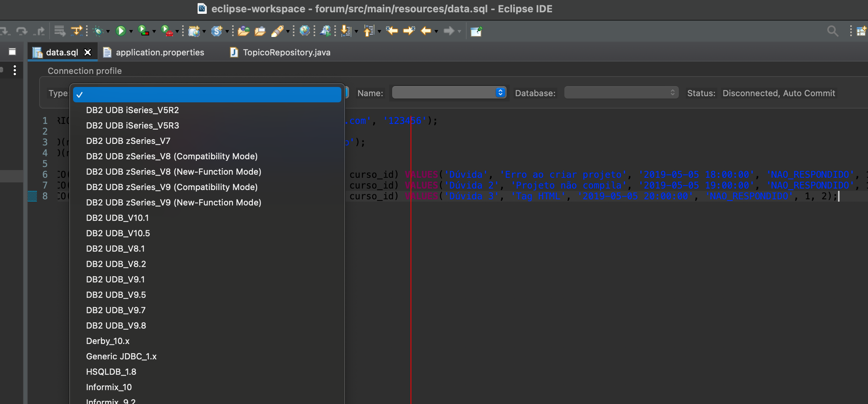868x404 pixels.
Task: Open the Search flashlight dropdown arrow
Action: click(x=288, y=32)
